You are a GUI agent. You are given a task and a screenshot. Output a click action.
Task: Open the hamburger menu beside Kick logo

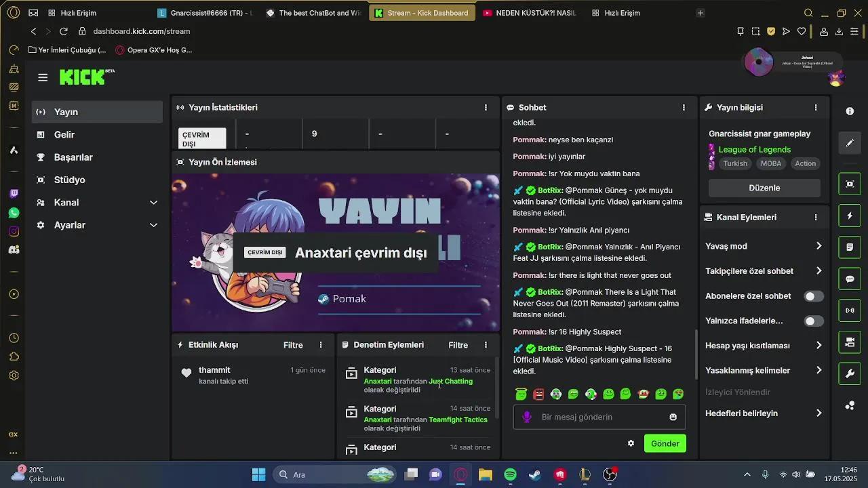[x=43, y=77]
